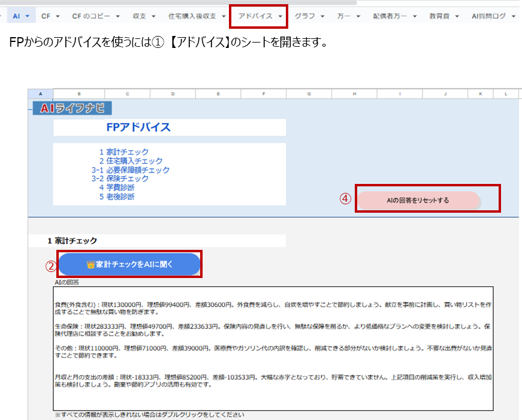Image resolution: width=522 pixels, height=420 pixels.
Task: Select column G header
Action: [309, 94]
